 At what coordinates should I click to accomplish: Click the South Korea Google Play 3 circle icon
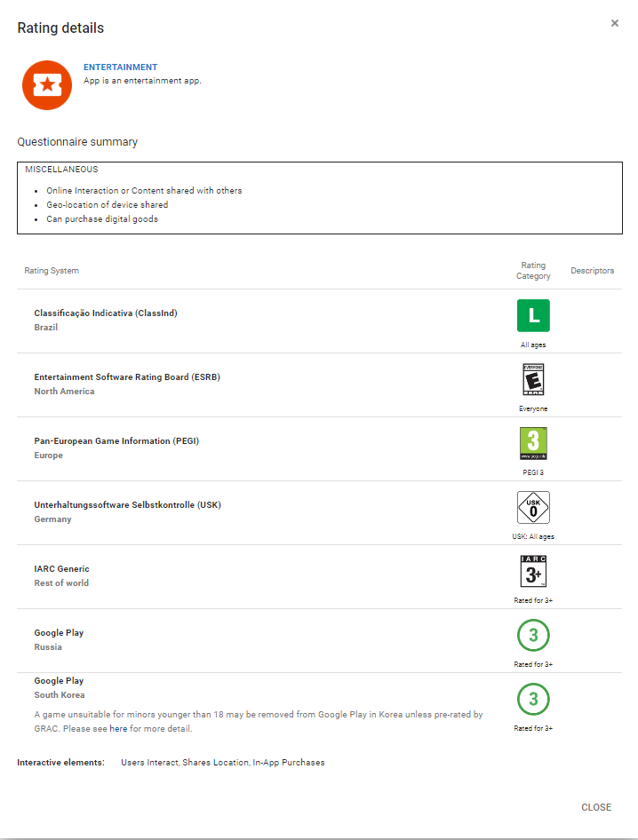point(533,700)
